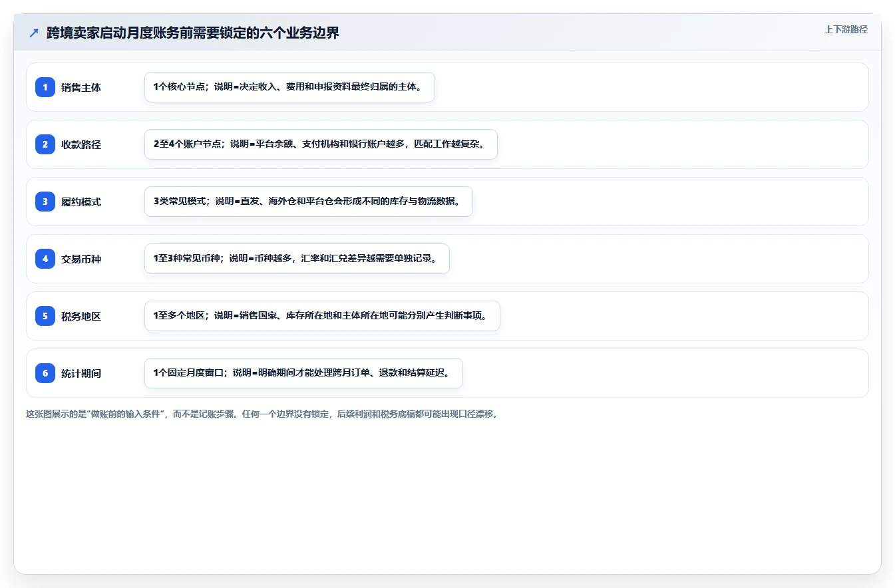Open the 1至多个地区 description box
The image size is (895, 588).
click(x=322, y=316)
